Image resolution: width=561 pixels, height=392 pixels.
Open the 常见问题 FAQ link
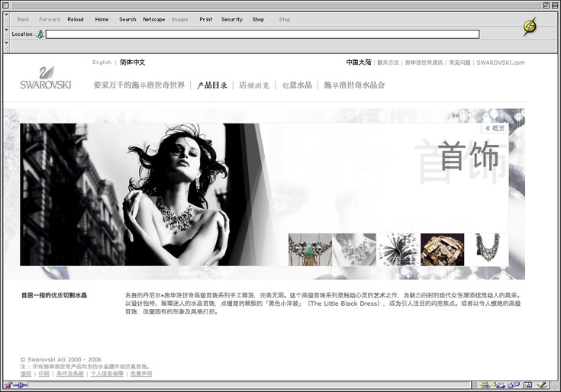click(459, 63)
